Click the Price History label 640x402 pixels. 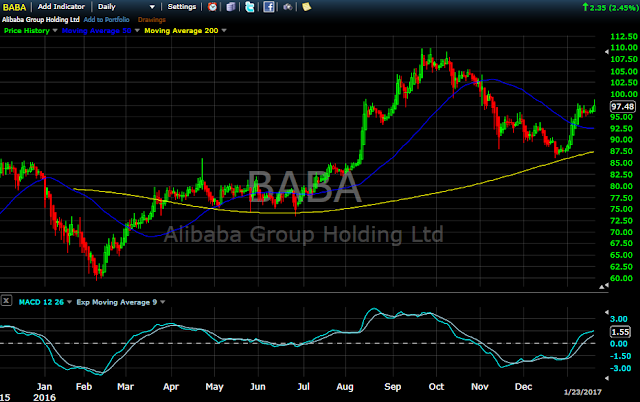pyautogui.click(x=27, y=31)
